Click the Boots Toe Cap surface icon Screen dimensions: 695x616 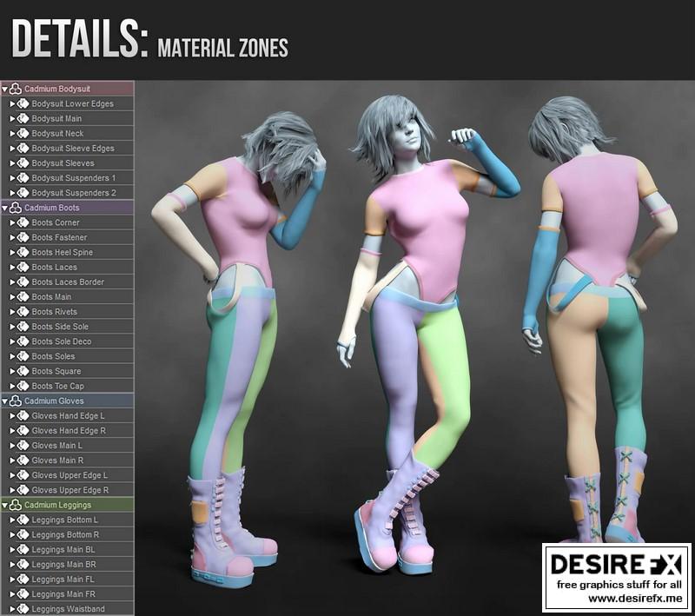click(x=23, y=387)
